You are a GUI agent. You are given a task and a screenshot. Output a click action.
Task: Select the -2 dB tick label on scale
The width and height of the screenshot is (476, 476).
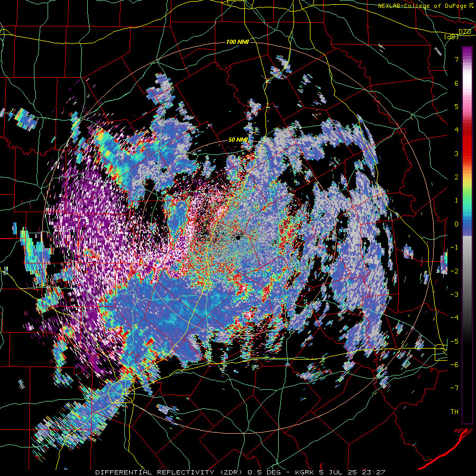point(454,271)
